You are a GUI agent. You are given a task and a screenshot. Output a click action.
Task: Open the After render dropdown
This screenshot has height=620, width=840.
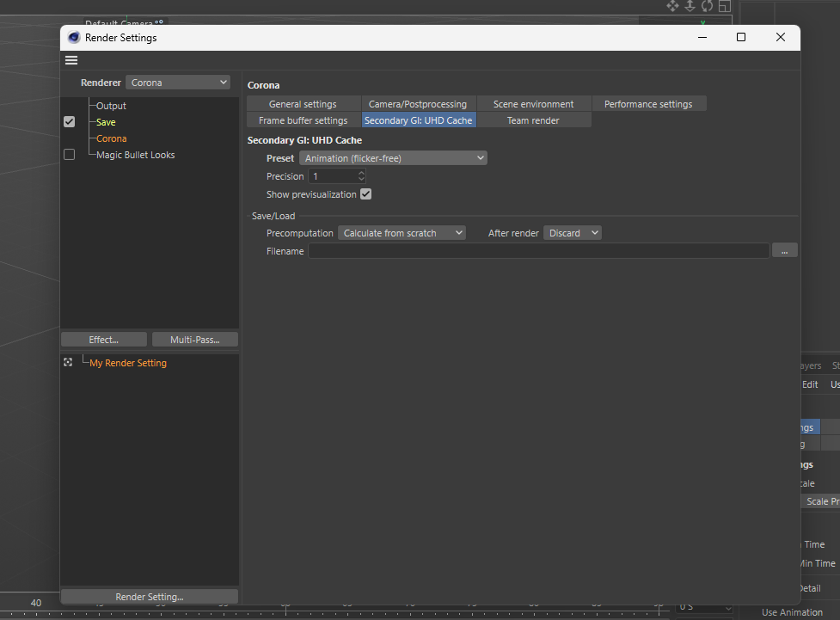click(x=573, y=233)
